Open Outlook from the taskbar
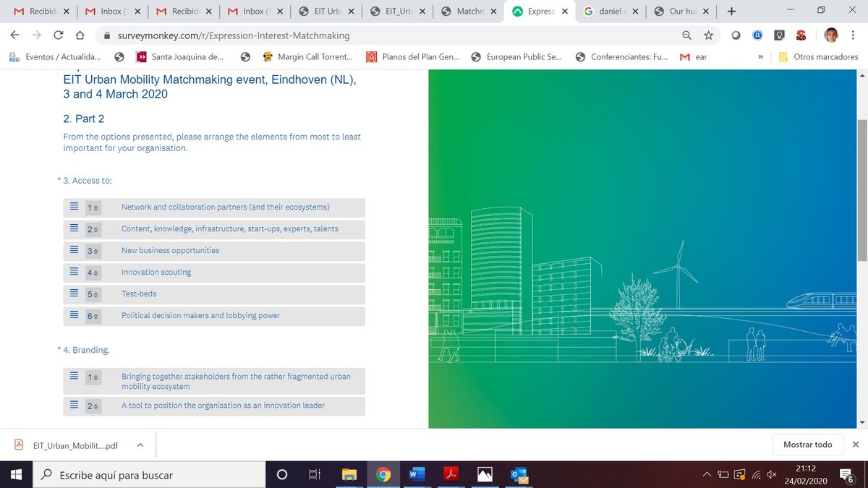Viewport: 868px width, 488px height. click(519, 475)
